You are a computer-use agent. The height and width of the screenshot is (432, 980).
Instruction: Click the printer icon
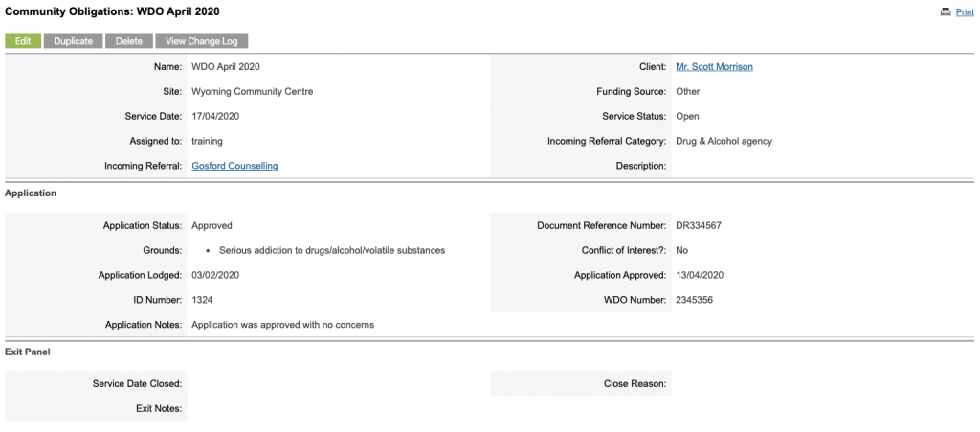(946, 11)
